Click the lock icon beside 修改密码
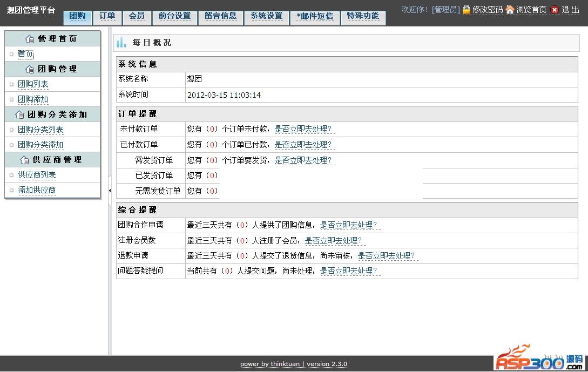 coord(467,10)
